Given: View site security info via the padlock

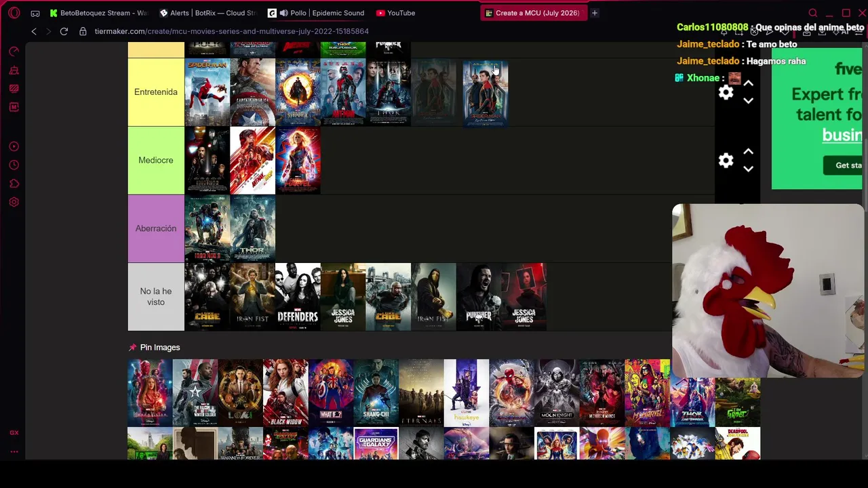Looking at the screenshot, I should tap(83, 31).
